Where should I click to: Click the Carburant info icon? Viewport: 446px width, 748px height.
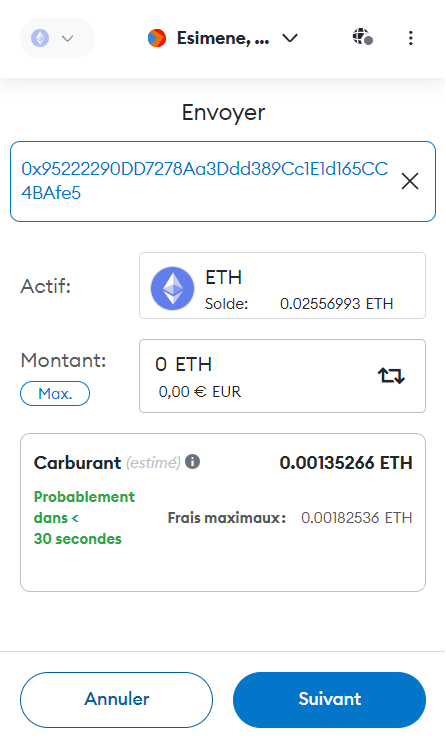click(x=192, y=462)
